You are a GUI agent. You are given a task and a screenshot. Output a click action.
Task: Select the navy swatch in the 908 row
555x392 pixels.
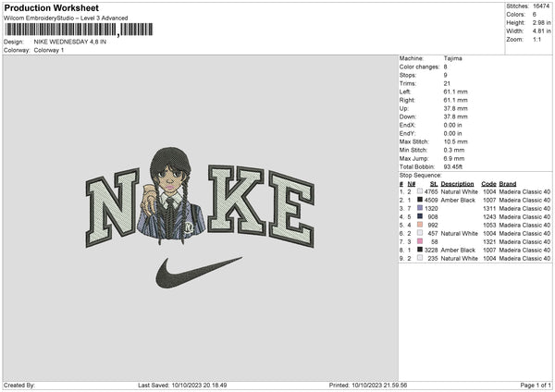(420, 216)
